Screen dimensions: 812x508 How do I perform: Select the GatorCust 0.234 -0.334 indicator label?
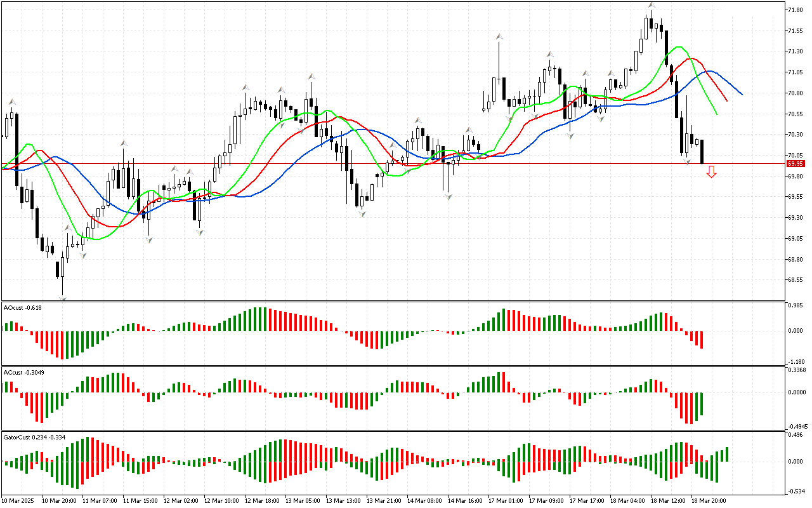pyautogui.click(x=35, y=437)
